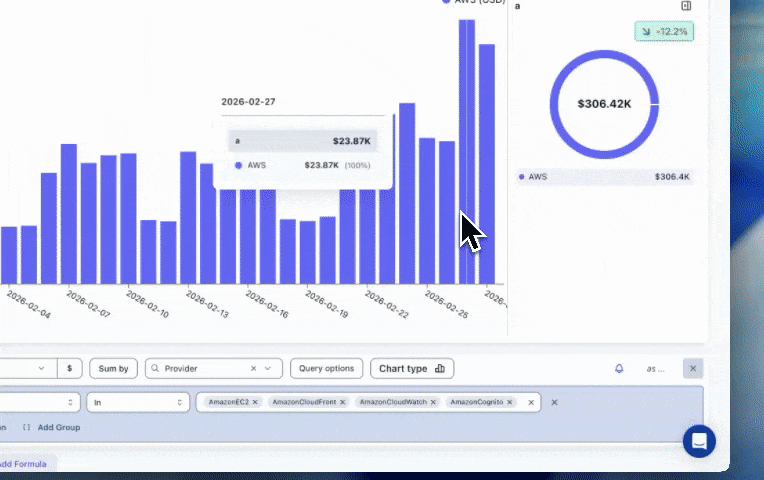This screenshot has height=480, width=764.
Task: Click the Sum by button
Action: [114, 368]
